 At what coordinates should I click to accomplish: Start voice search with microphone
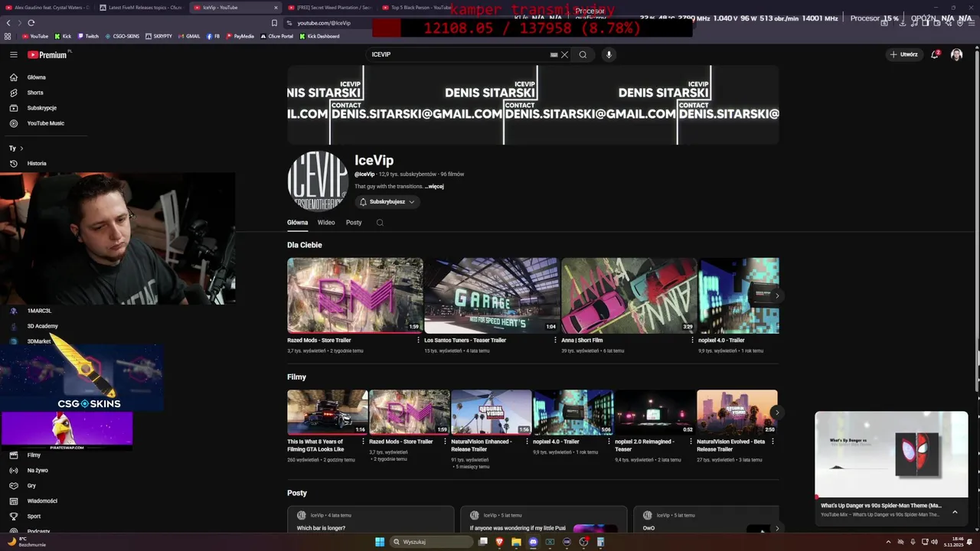609,54
